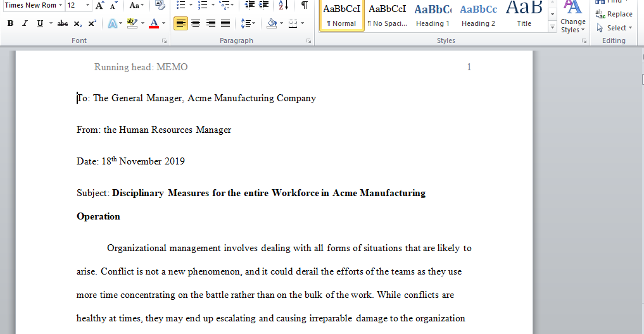
Task: Click the Change Styles button
Action: 573,17
